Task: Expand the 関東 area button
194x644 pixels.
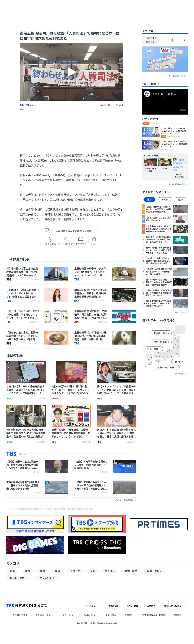Action: pos(179,361)
